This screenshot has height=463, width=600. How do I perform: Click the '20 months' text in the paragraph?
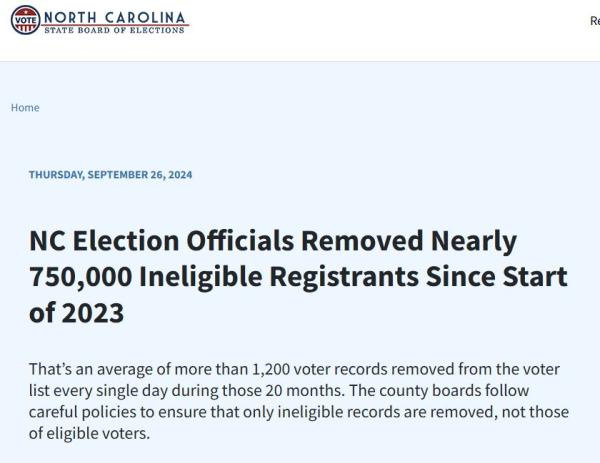click(303, 391)
